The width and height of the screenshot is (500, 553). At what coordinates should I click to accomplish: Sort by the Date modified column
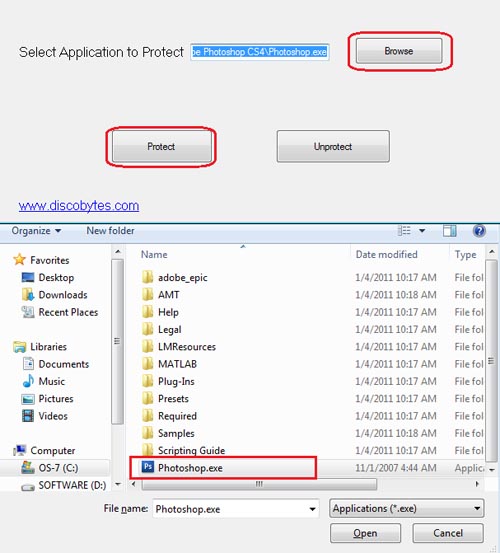(x=386, y=254)
